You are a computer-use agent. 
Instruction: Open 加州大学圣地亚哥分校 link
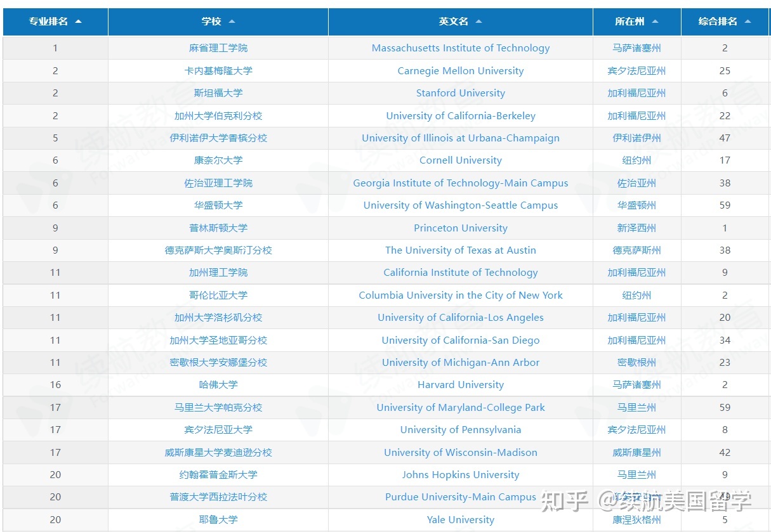218,341
